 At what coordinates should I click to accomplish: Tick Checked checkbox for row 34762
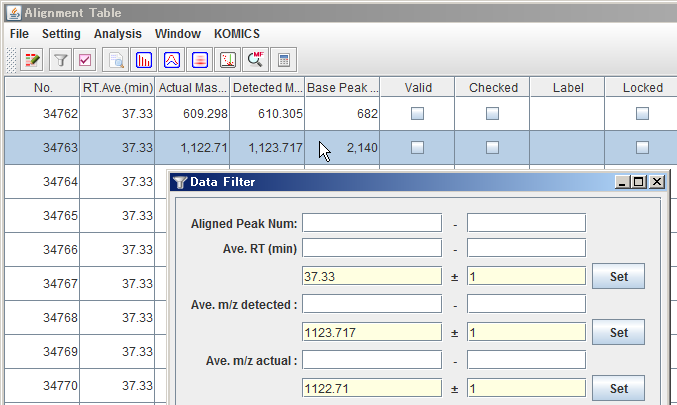493,114
